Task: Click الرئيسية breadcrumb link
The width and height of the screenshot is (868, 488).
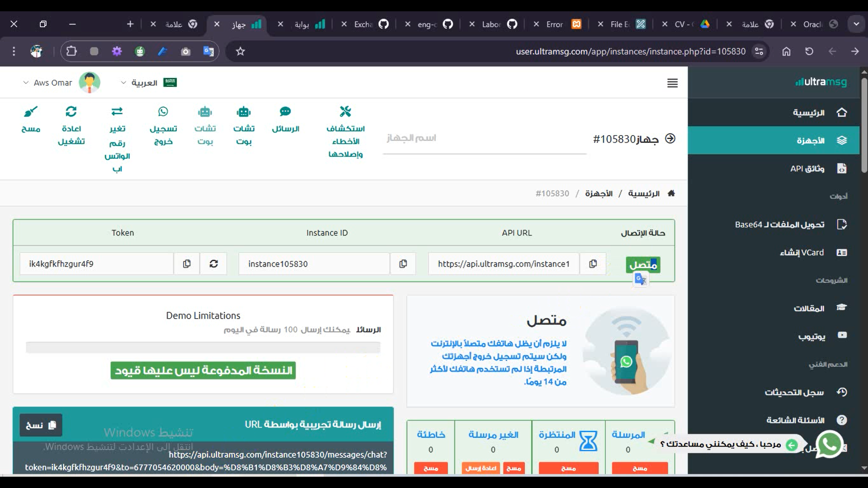Action: point(643,193)
